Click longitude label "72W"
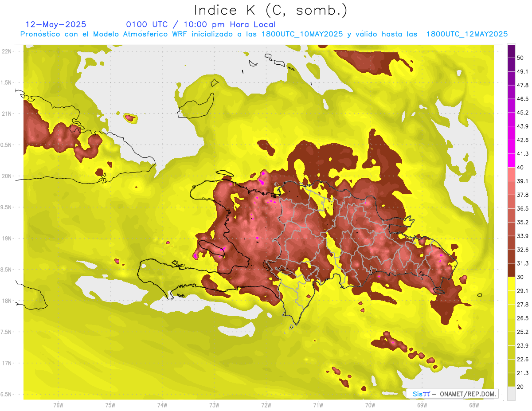Image resolution: width=532 pixels, height=411 pixels. [266, 405]
